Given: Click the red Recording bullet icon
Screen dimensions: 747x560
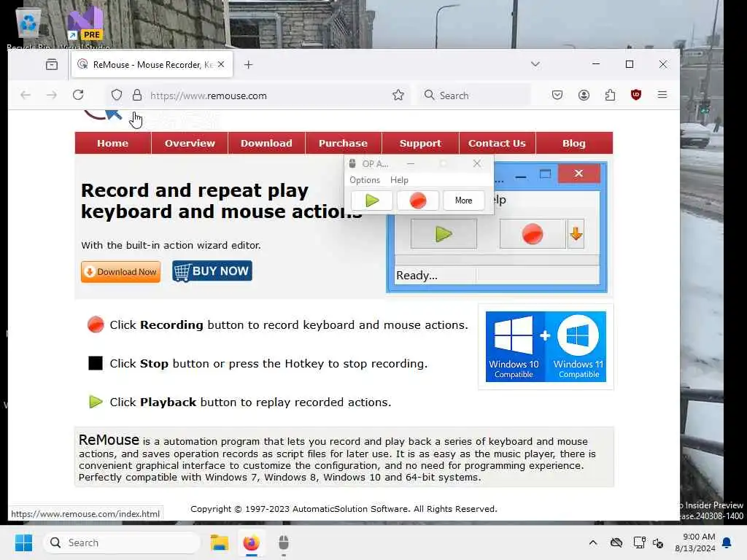Looking at the screenshot, I should click(x=96, y=324).
